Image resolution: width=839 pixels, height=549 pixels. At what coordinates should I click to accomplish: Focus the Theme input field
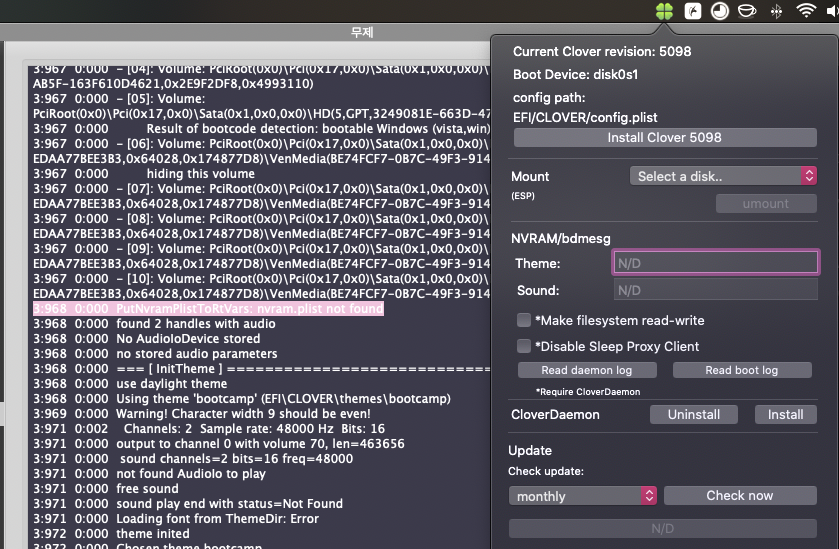click(715, 263)
